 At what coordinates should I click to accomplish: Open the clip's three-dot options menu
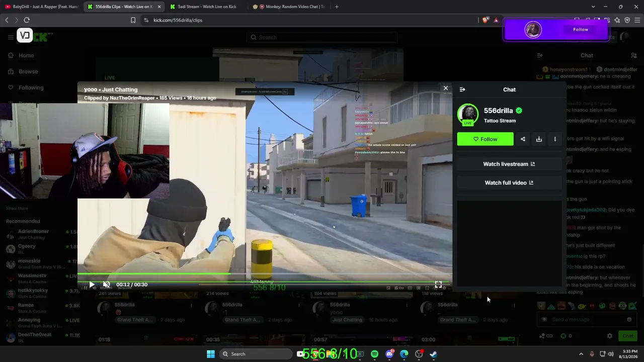[x=555, y=139]
